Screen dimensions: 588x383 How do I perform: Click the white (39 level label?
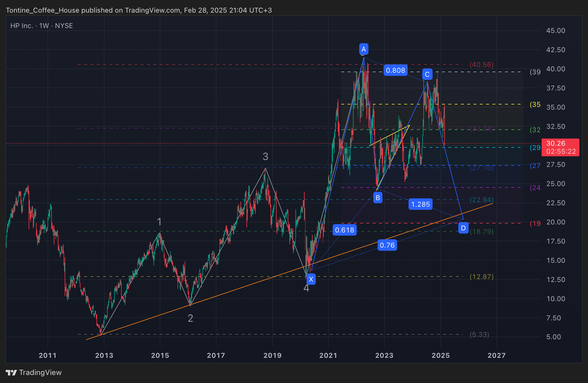pyautogui.click(x=535, y=72)
